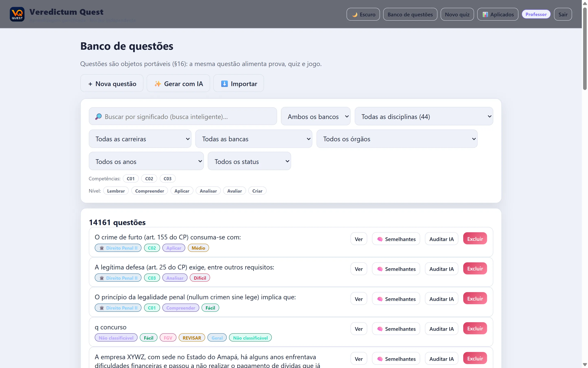
Task: Click the Importar button
Action: (239, 83)
